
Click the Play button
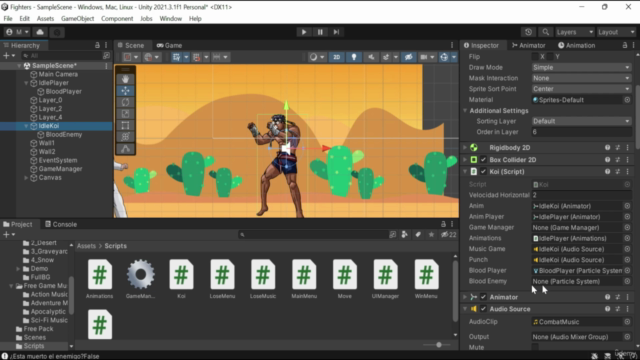tap(304, 32)
